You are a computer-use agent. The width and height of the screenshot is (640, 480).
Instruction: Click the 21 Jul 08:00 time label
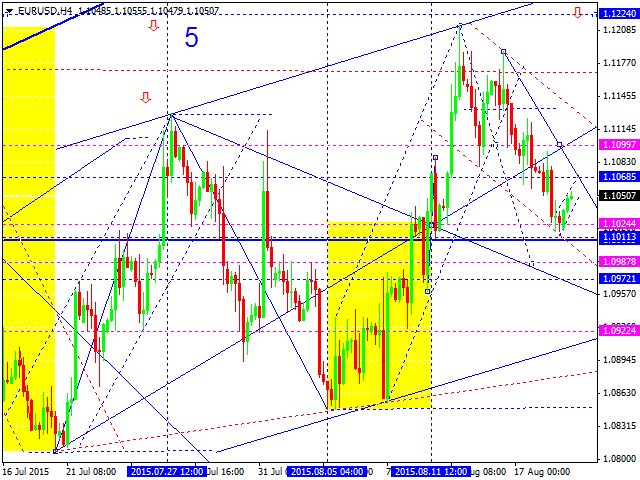(91, 472)
